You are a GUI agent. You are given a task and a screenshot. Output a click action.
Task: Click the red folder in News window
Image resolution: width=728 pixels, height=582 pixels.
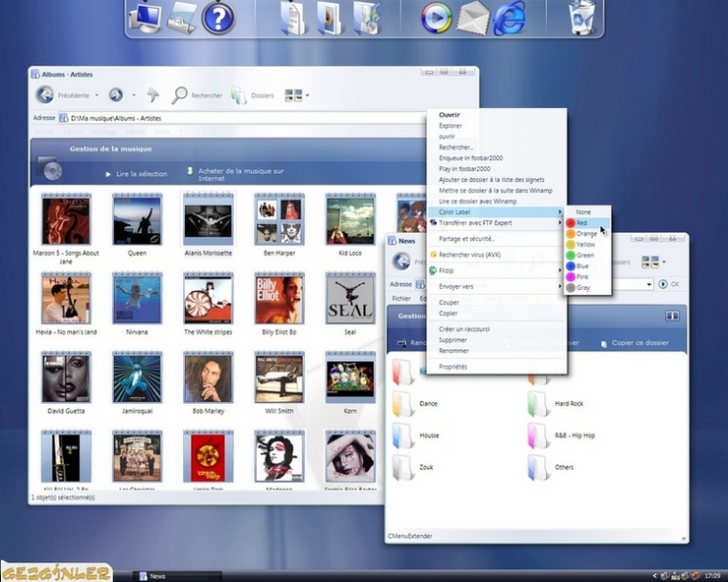tap(402, 372)
